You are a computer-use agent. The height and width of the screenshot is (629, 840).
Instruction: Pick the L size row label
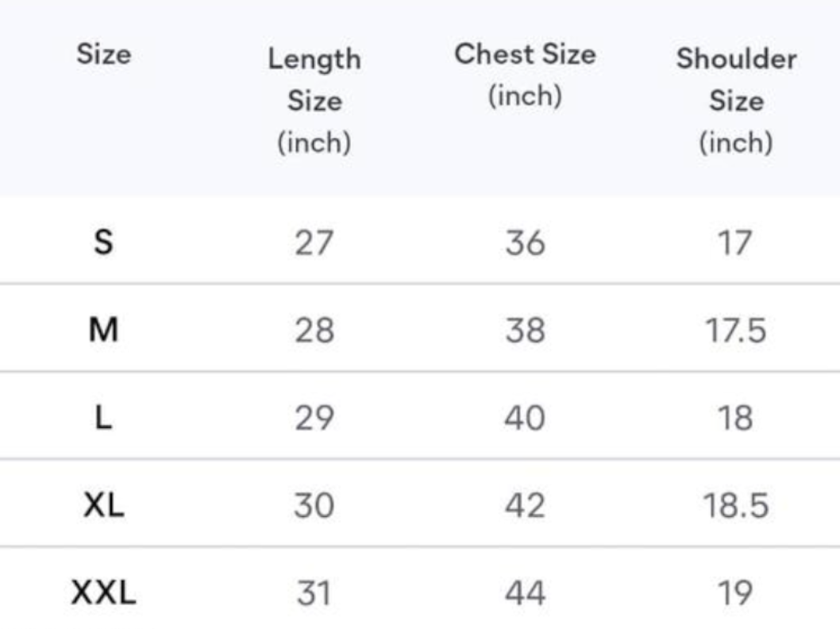(103, 418)
